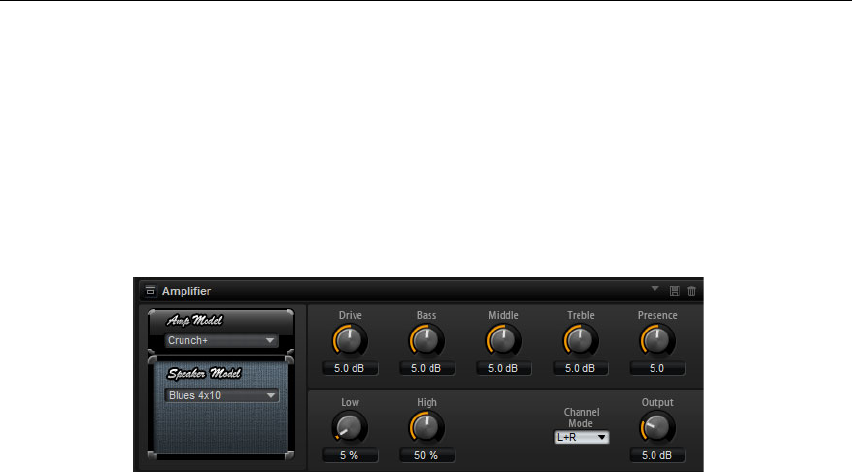Click the Bass knob
852x472 pixels.
427,341
